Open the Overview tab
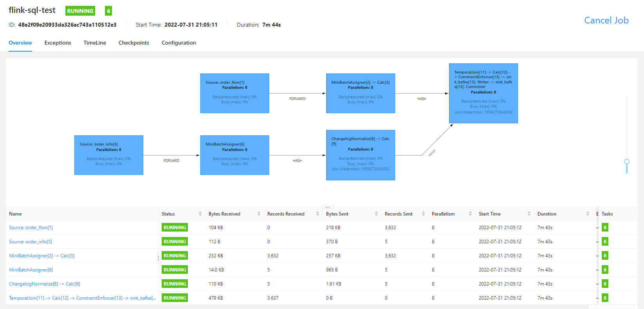The width and height of the screenshot is (644, 309). pos(20,43)
